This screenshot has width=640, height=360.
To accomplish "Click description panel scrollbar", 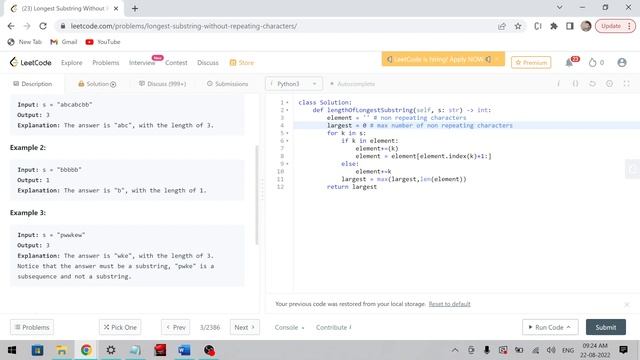I will tap(257, 195).
